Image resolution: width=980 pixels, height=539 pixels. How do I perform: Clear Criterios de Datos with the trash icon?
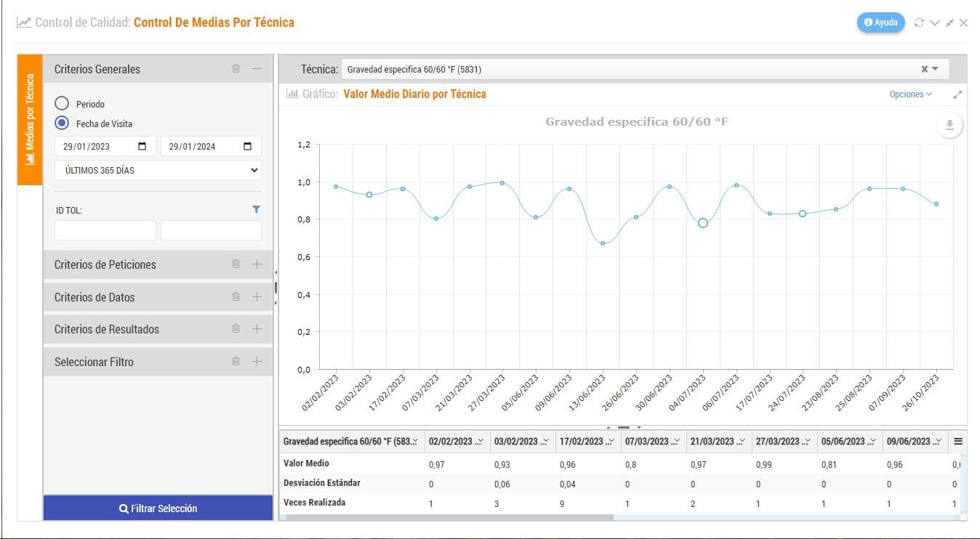point(236,296)
